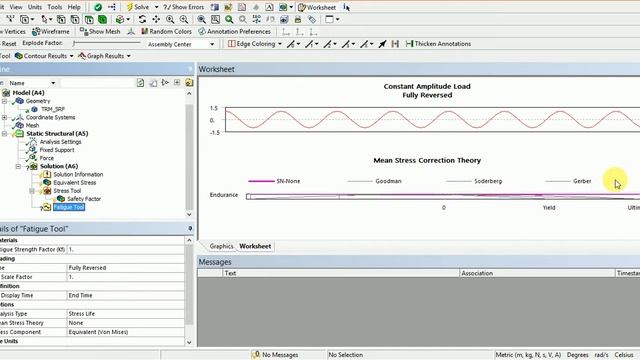Click the tree refresh filter icon
The image size is (640, 360).
coord(140,83)
